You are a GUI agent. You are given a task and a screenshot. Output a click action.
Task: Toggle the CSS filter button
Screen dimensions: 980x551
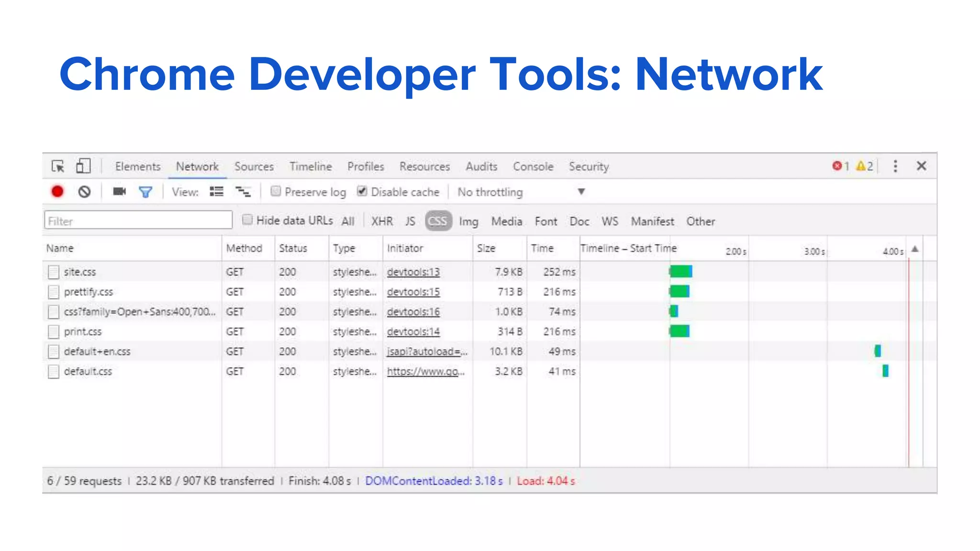[438, 221]
